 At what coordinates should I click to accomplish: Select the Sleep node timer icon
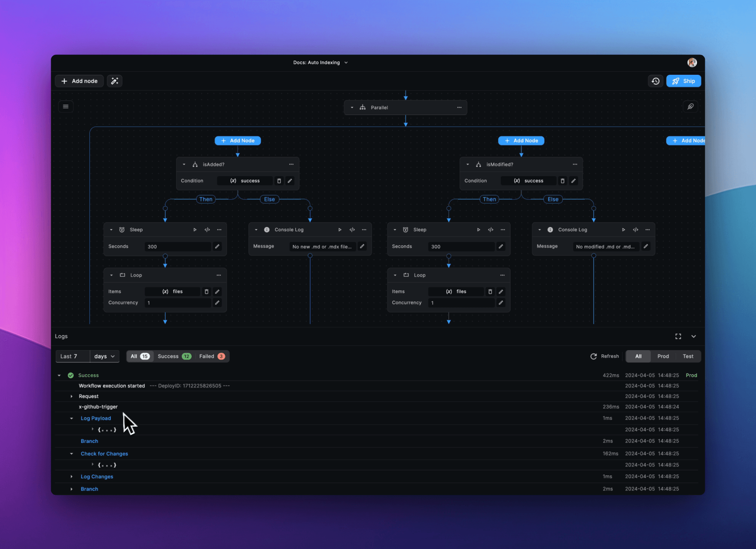[121, 229]
